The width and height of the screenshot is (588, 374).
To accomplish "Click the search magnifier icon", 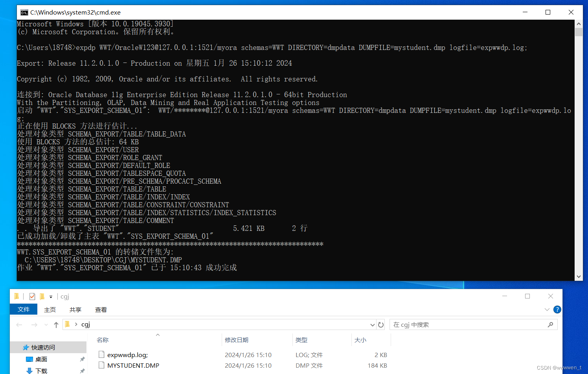I will tap(551, 325).
